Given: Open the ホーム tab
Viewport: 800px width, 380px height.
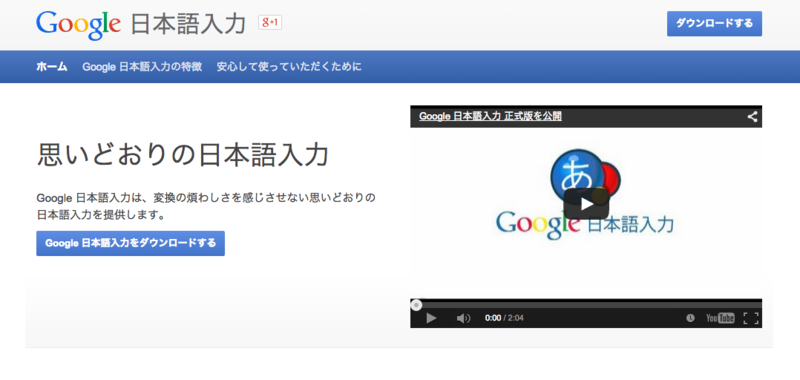Looking at the screenshot, I should pyautogui.click(x=52, y=66).
